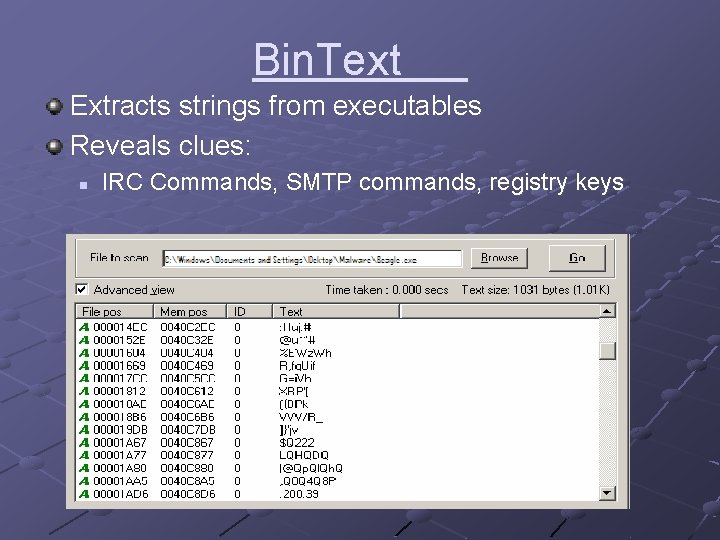Select ANSI icon of row 00001812

84,391
